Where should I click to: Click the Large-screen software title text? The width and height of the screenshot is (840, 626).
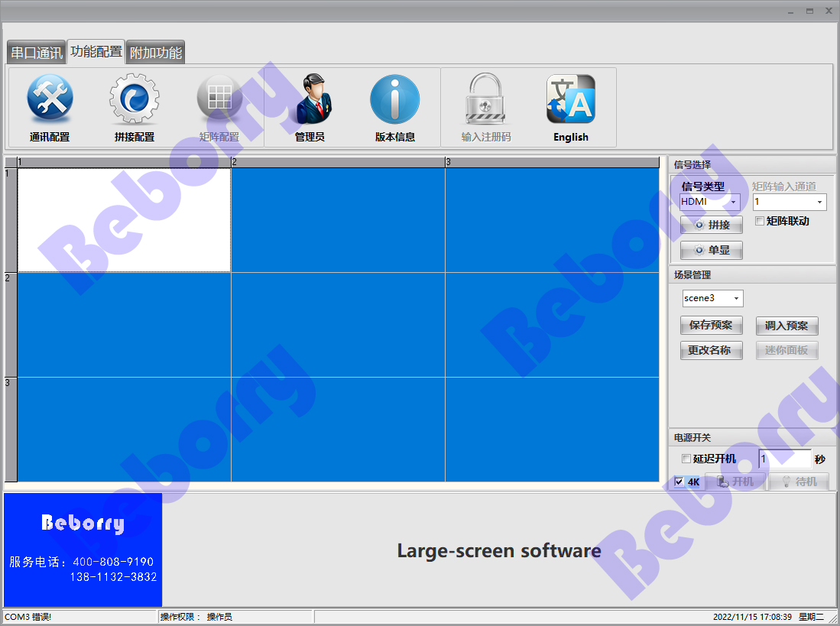(x=499, y=550)
